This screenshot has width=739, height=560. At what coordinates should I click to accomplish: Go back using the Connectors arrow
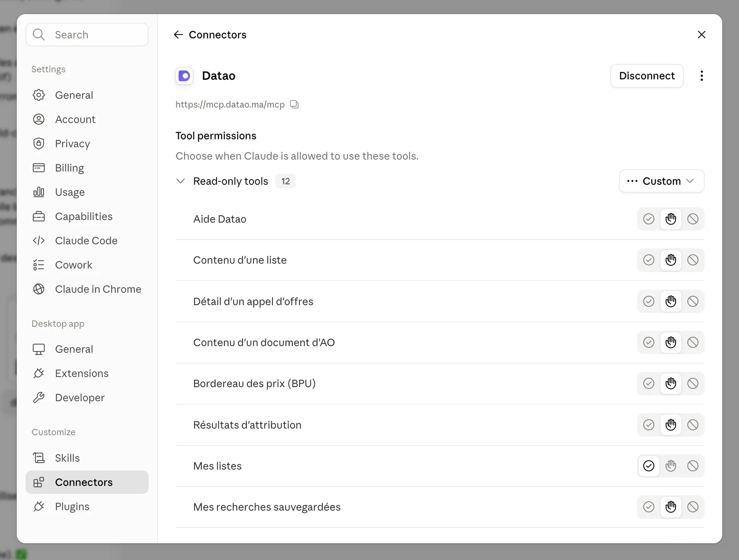pos(178,35)
